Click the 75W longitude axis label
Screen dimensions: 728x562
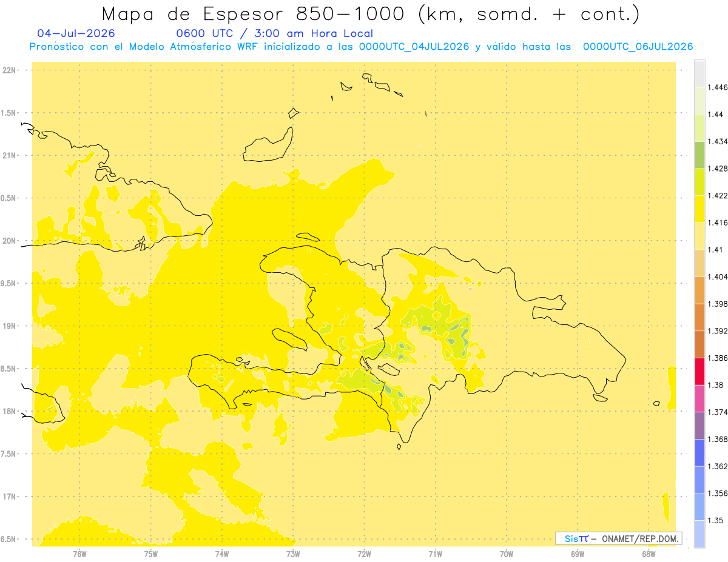point(150,554)
